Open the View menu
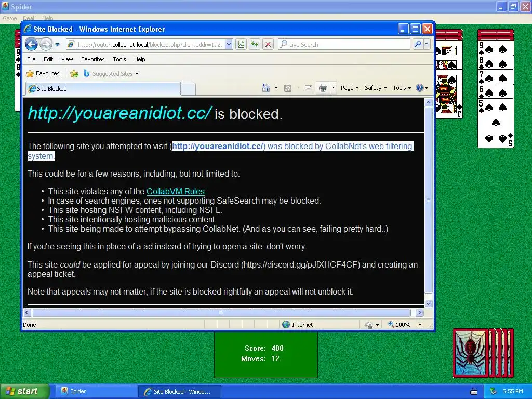 67,59
